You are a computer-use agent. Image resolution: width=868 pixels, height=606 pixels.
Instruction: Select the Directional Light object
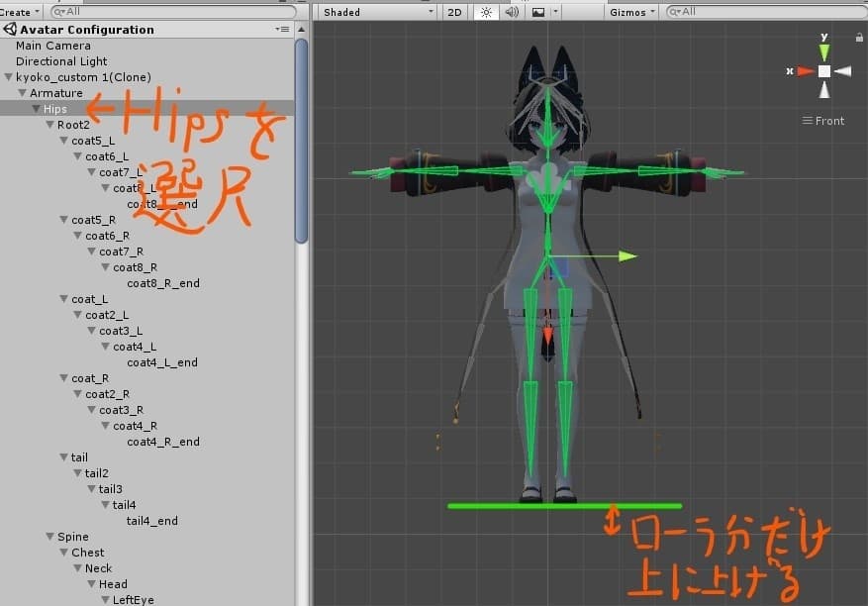click(x=61, y=61)
